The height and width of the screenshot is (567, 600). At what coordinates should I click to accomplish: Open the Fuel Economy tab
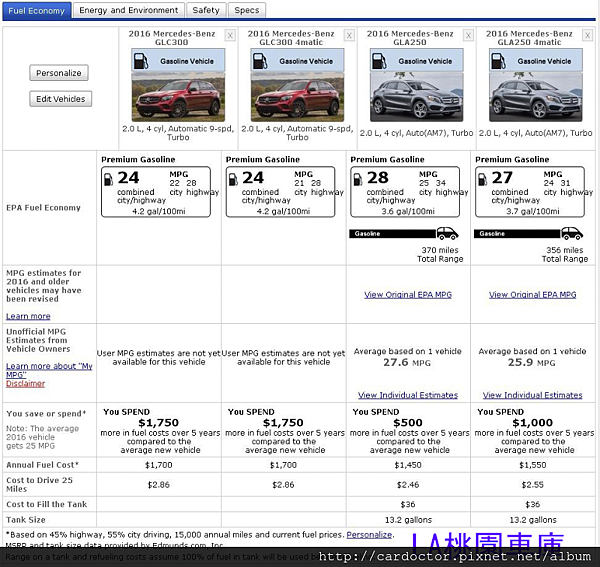pos(37,10)
